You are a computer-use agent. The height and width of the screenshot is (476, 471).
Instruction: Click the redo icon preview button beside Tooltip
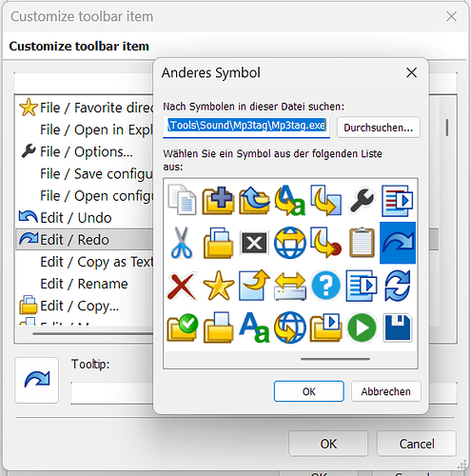click(x=37, y=380)
